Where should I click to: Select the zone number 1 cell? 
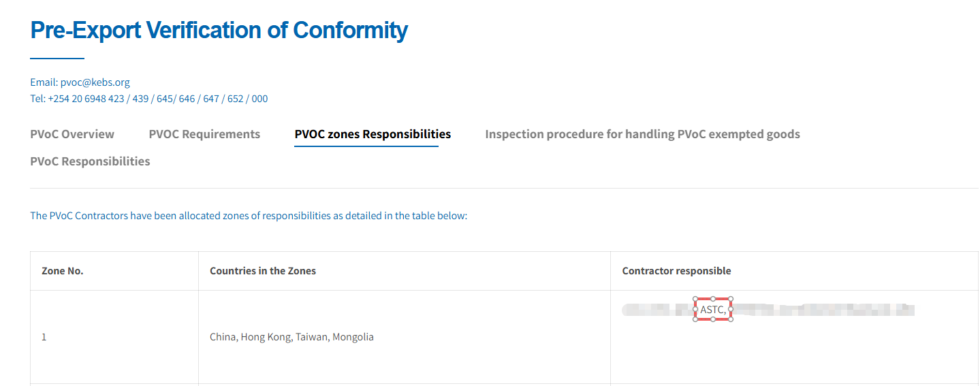pyautogui.click(x=44, y=337)
